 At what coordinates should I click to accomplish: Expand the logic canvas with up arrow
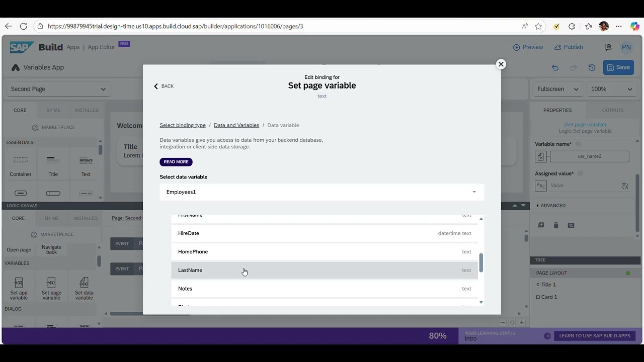tap(515, 206)
